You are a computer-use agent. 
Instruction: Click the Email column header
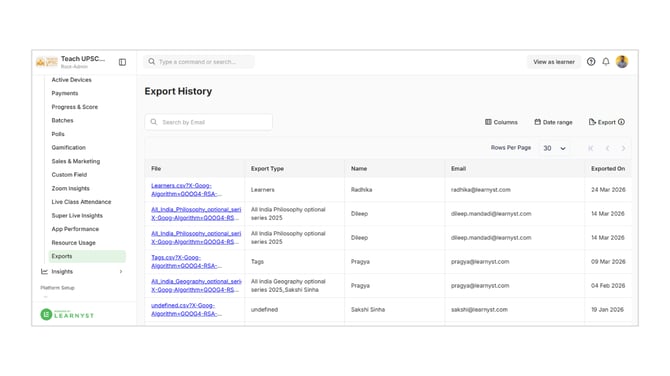(x=458, y=169)
